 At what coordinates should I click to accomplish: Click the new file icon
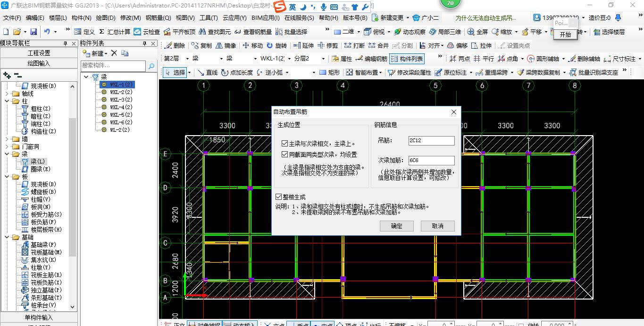[6, 32]
